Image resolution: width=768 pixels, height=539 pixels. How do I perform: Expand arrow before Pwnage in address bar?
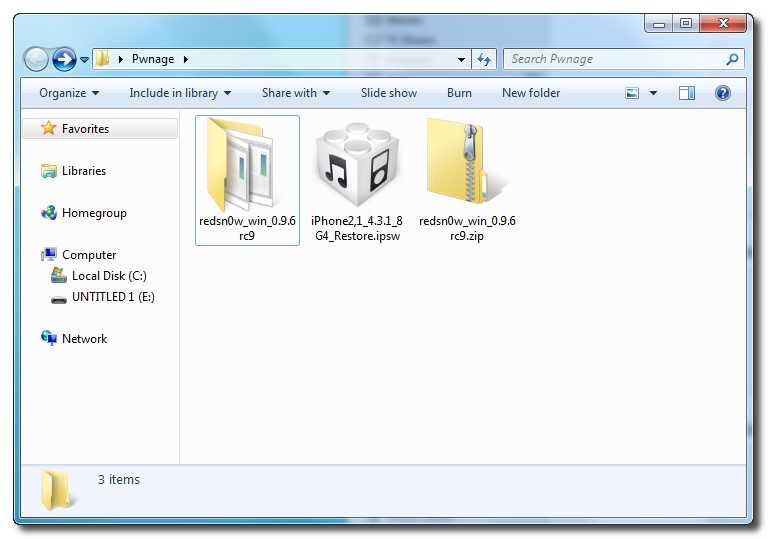coord(121,59)
